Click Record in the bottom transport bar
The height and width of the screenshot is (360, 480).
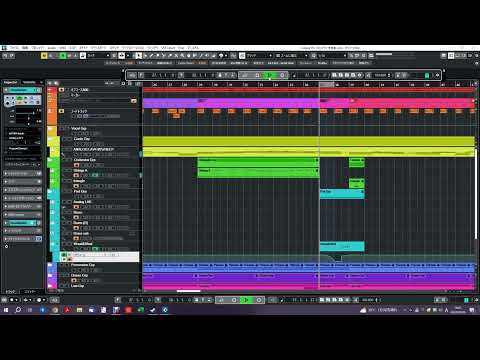[259, 300]
